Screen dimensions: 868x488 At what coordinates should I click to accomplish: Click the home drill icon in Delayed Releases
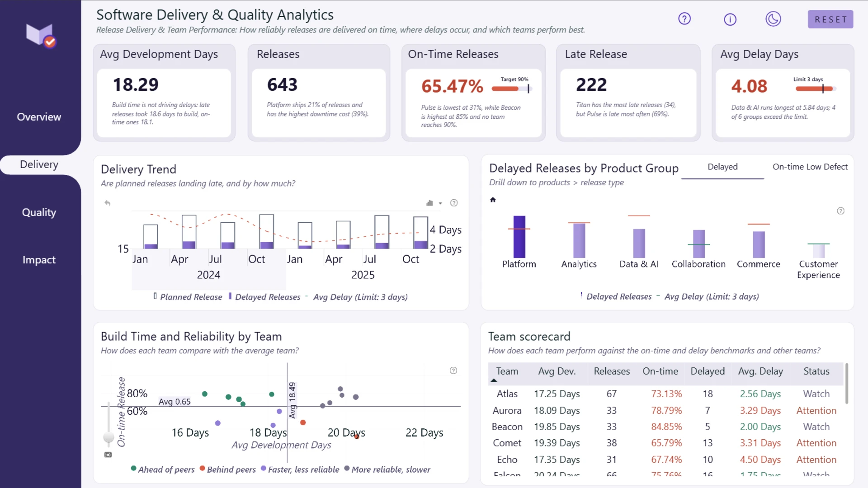pos(493,200)
